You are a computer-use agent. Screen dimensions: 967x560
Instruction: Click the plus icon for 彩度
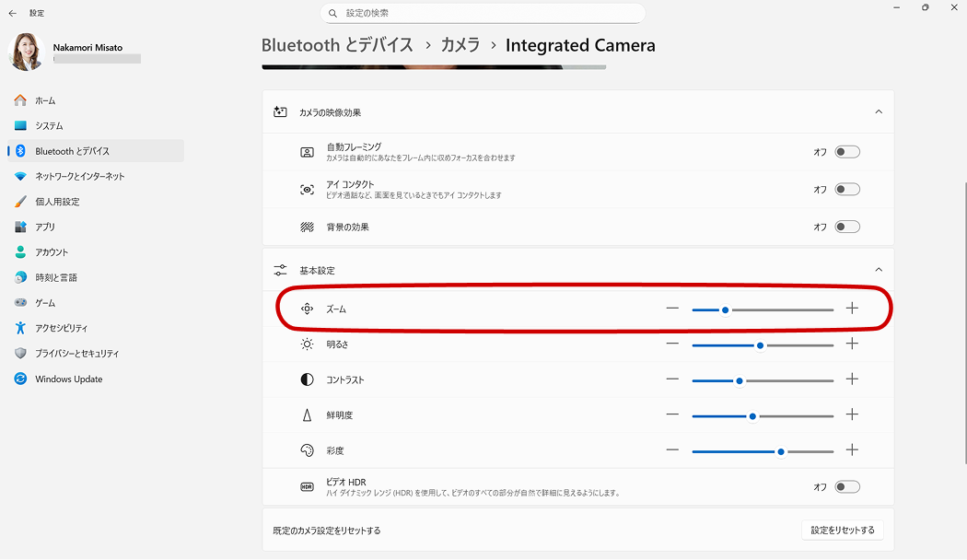[852, 450]
